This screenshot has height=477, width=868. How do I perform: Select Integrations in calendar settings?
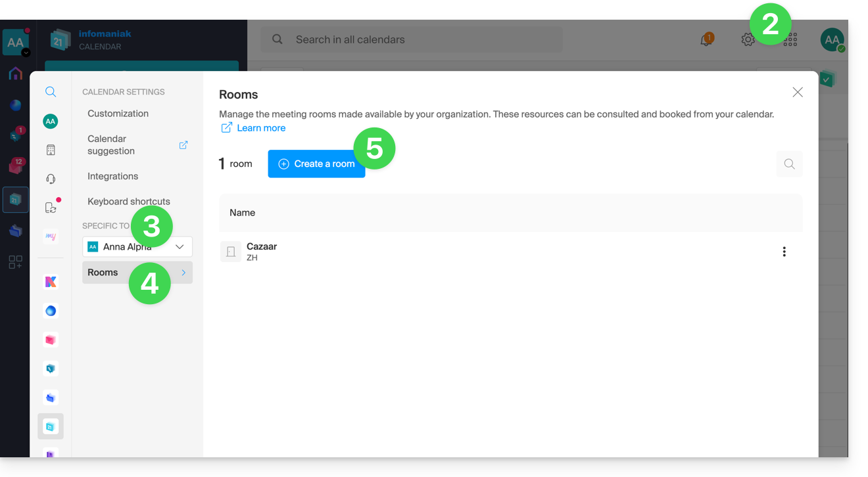pyautogui.click(x=113, y=176)
